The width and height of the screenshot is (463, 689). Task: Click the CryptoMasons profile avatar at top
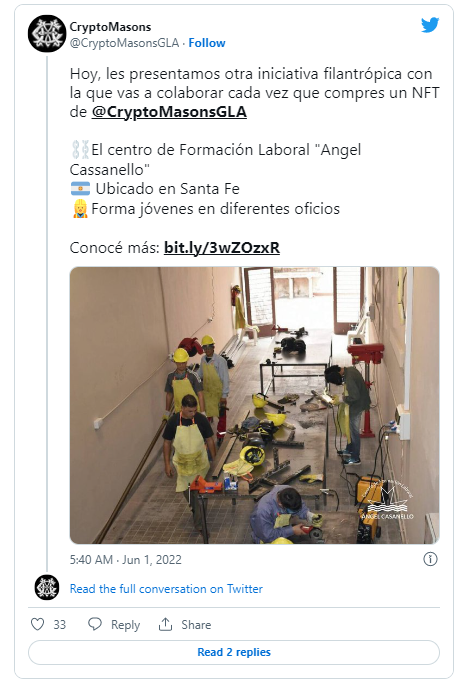[x=47, y=34]
